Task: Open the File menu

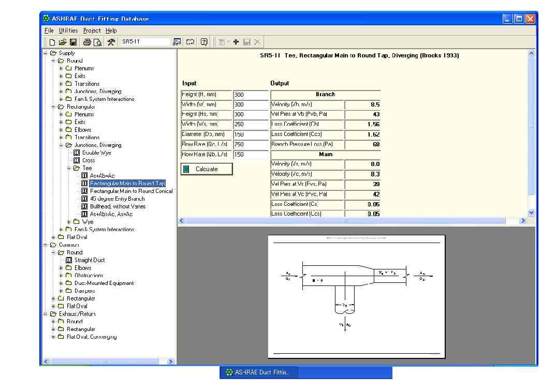Action: coord(49,31)
